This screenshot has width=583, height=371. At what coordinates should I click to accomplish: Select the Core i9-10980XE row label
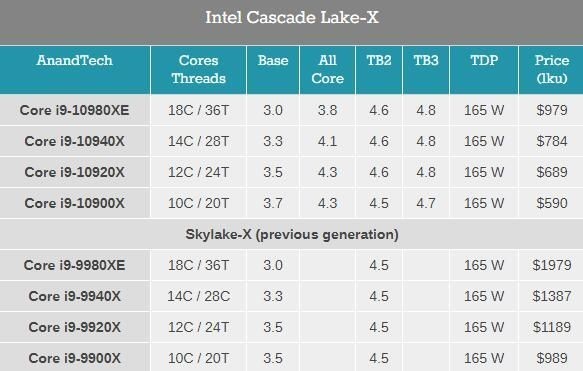[74, 110]
